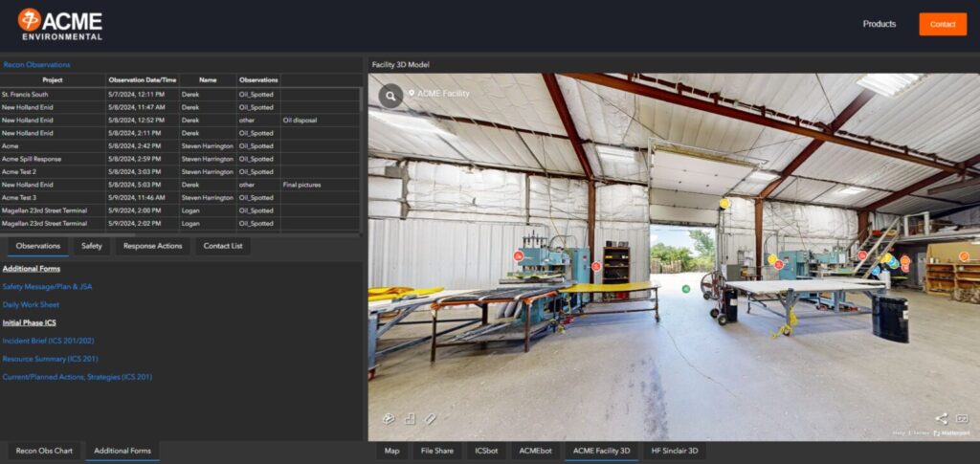The height and width of the screenshot is (464, 980).
Task: Open the Map tab
Action: (x=391, y=451)
